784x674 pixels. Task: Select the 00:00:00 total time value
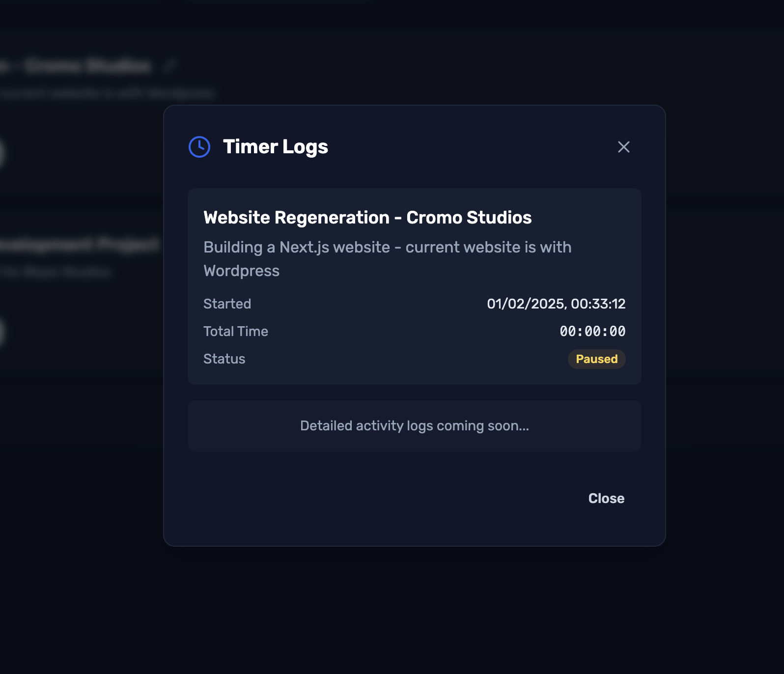(592, 332)
